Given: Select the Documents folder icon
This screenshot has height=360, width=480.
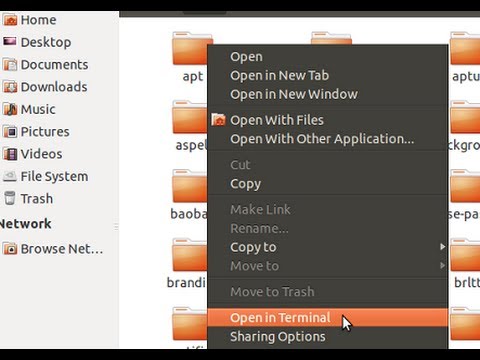Looking at the screenshot, I should (10, 65).
